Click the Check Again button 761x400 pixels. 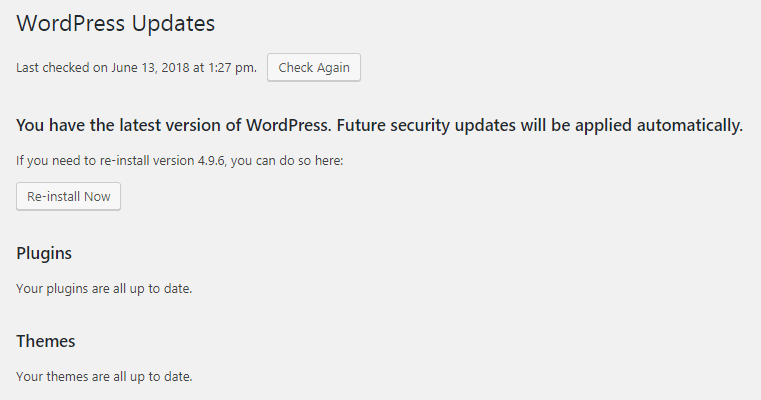[314, 68]
